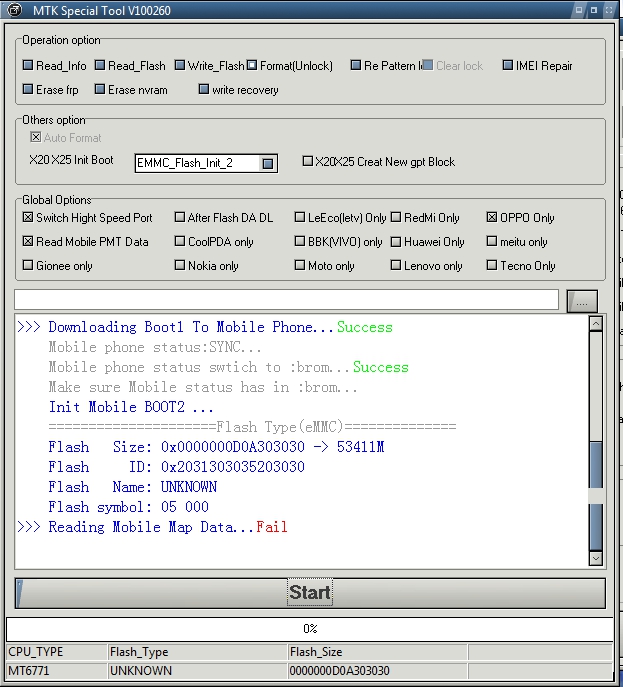623x687 pixels.
Task: Enable the Lenovo only checkbox
Action: (x=396, y=265)
